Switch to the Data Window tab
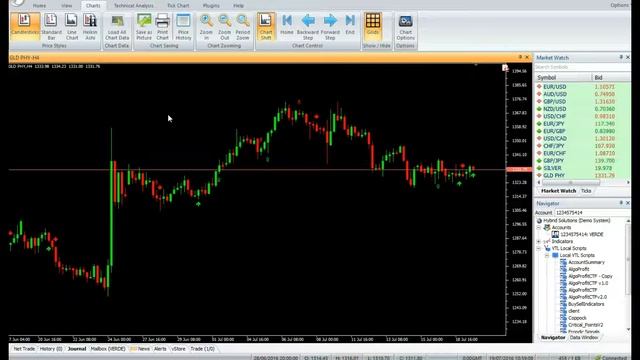Screen dimensions: 640x360 pyautogui.click(x=584, y=338)
